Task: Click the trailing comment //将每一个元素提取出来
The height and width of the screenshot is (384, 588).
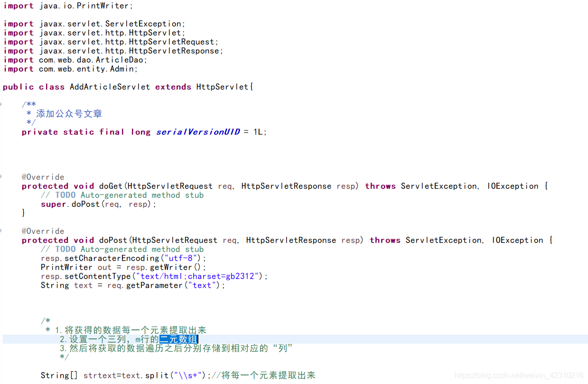Action: click(x=263, y=375)
